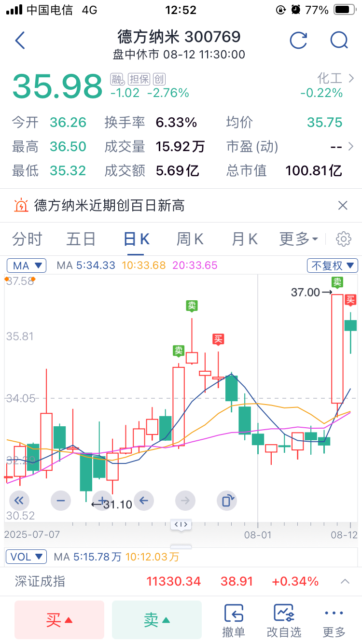Screen dimensions: 362x644
Task: Tap the back arrow icon
Action: pyautogui.click(x=20, y=41)
